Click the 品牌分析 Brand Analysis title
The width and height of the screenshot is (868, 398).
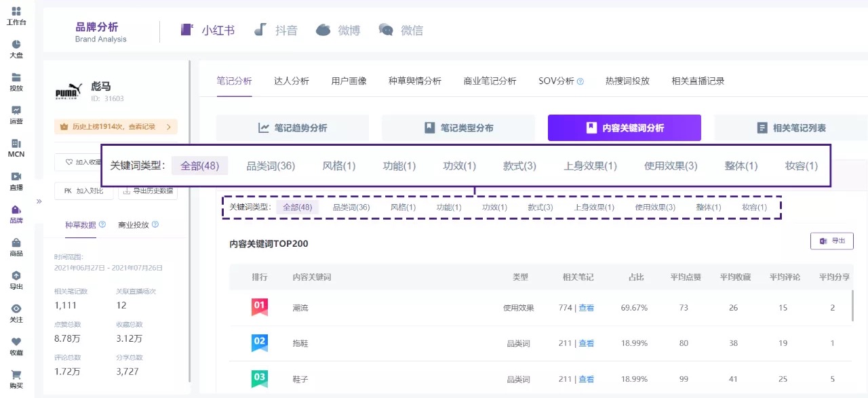coord(100,32)
